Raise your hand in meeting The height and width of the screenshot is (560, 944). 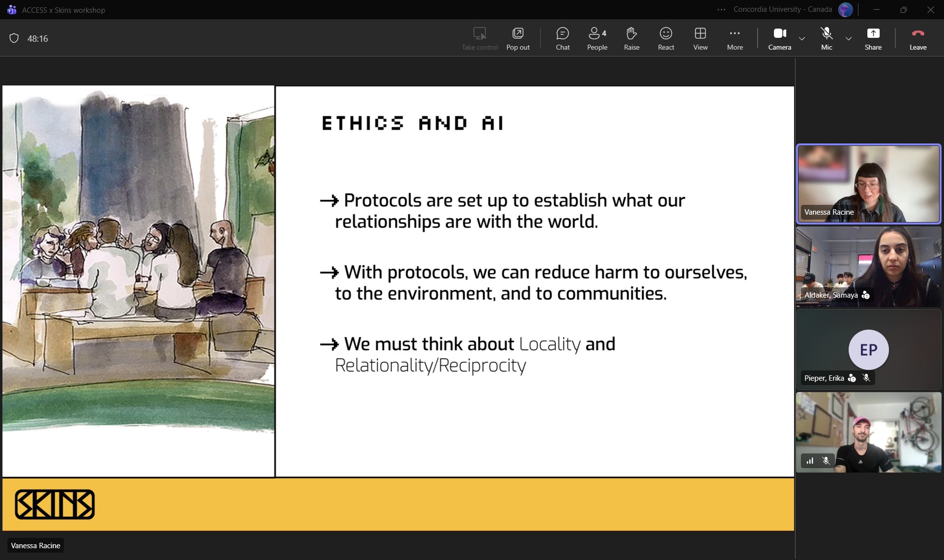pos(631,38)
